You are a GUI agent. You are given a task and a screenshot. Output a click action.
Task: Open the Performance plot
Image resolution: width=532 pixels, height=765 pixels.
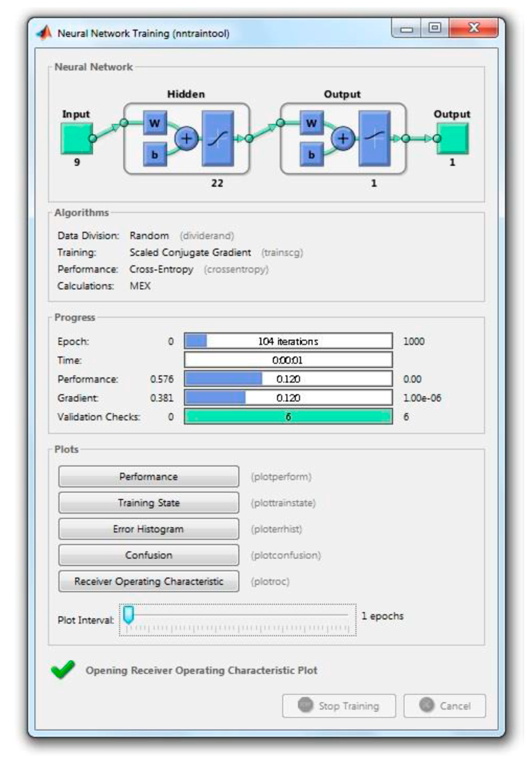click(149, 476)
